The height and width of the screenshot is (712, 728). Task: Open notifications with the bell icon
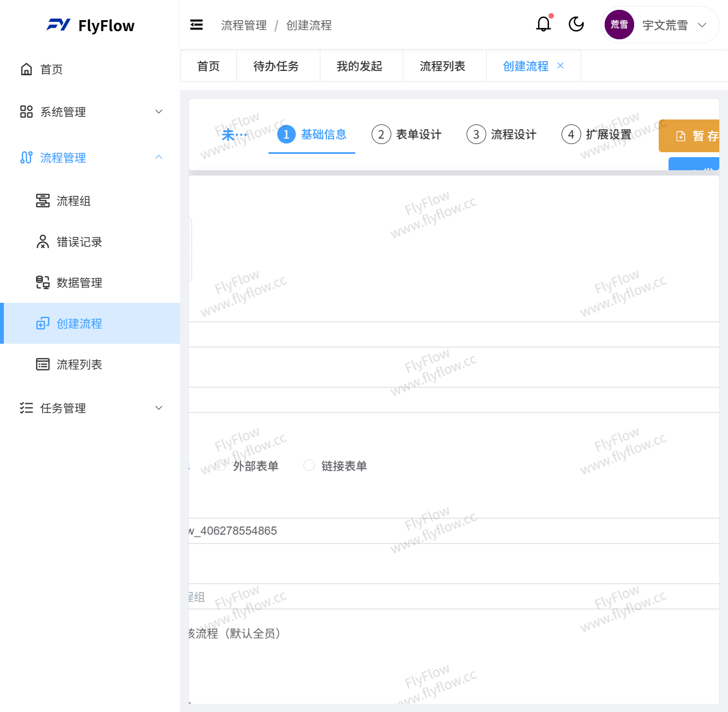coord(544,25)
